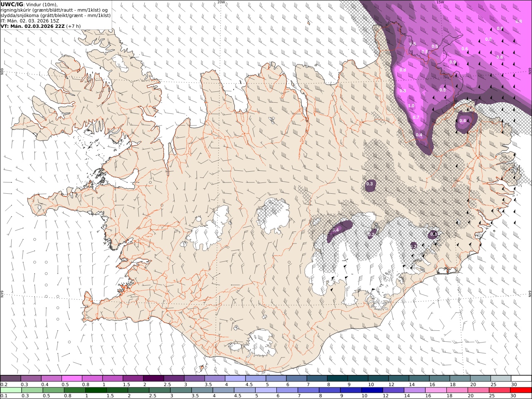
Task: Select the pale grey 25 swatch in upper scale
Action: pos(501,378)
